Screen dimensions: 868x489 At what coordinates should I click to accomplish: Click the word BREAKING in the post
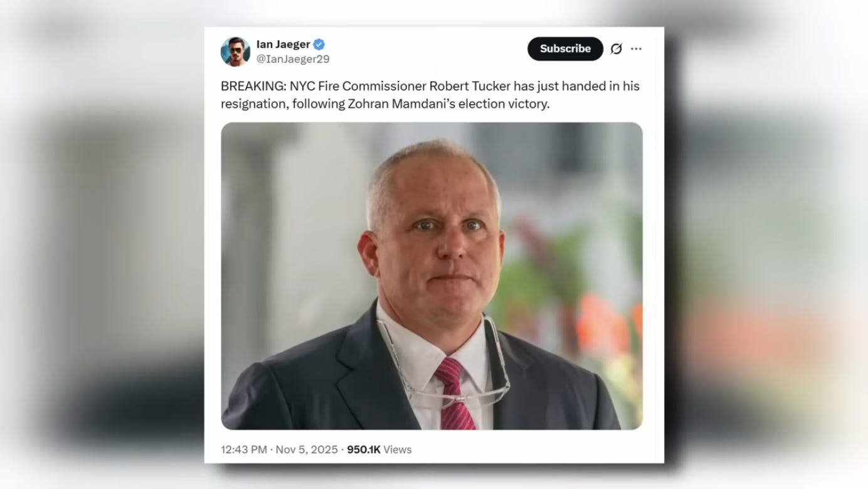[253, 86]
